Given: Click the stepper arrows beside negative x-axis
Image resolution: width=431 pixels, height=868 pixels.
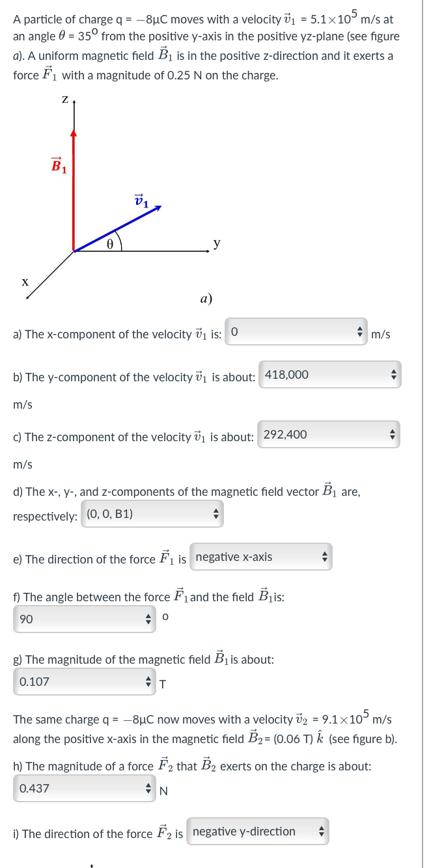Looking at the screenshot, I should 326,557.
